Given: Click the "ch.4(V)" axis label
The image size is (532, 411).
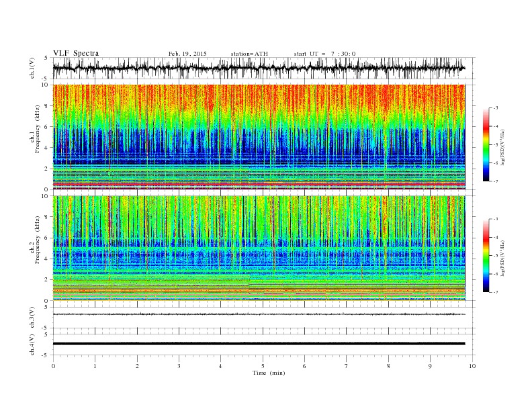Looking at the screenshot, I should 32,345.
